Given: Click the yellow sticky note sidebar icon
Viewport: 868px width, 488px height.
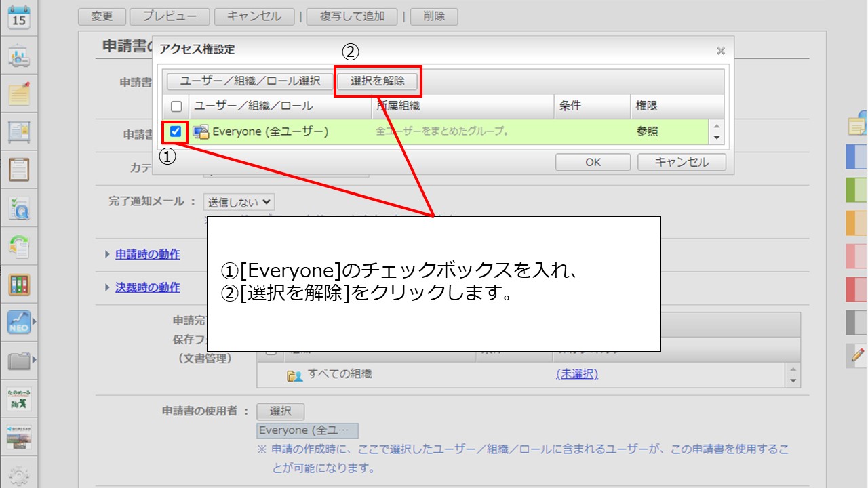Looking at the screenshot, I should (19, 94).
